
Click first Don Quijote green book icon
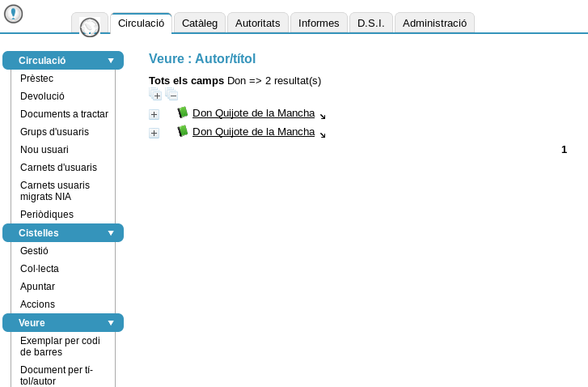[x=183, y=113]
